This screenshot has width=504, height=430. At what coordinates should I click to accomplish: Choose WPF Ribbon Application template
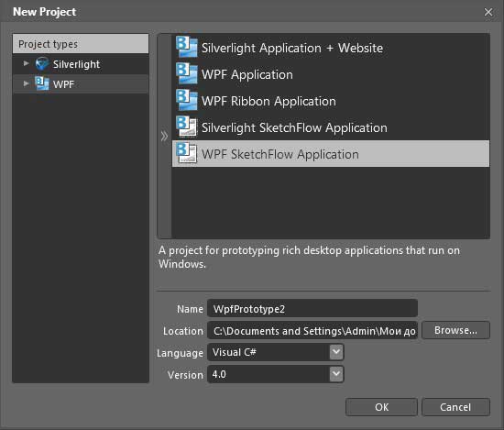point(331,101)
